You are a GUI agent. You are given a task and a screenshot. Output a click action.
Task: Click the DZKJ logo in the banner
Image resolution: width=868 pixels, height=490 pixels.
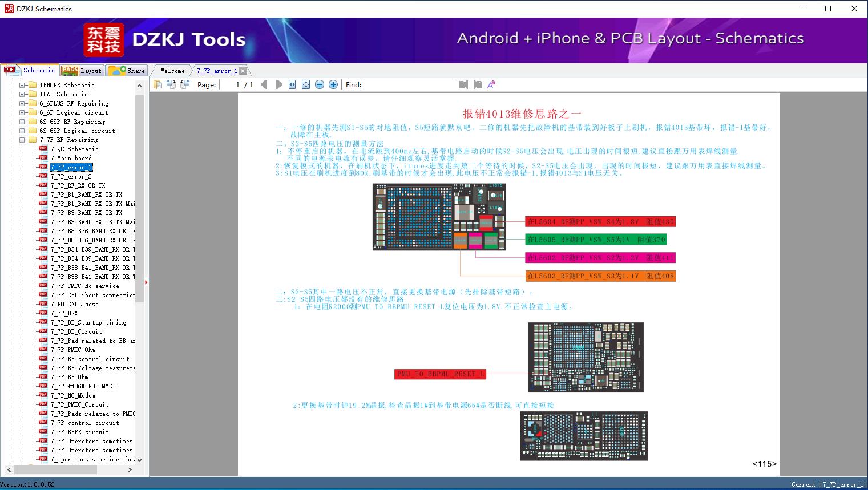pos(104,39)
